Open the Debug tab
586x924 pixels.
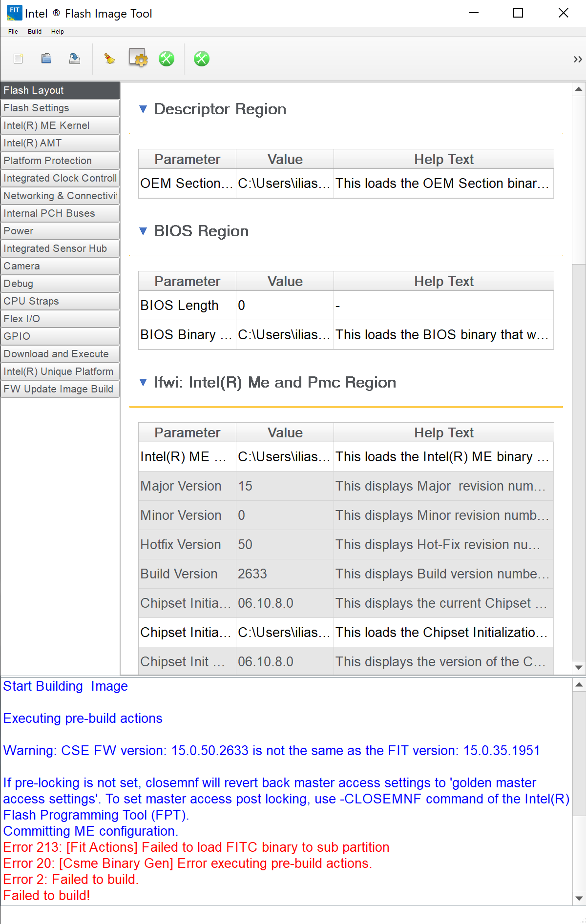tap(60, 284)
